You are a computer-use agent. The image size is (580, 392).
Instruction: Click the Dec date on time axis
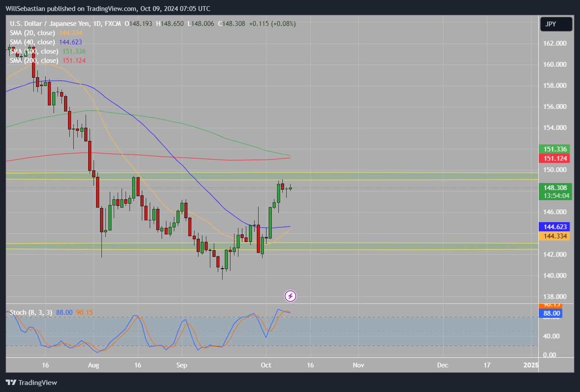tap(443, 365)
